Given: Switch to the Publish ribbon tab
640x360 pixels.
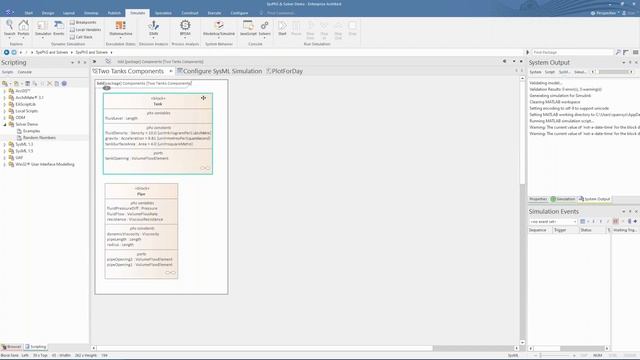Looking at the screenshot, I should point(114,13).
